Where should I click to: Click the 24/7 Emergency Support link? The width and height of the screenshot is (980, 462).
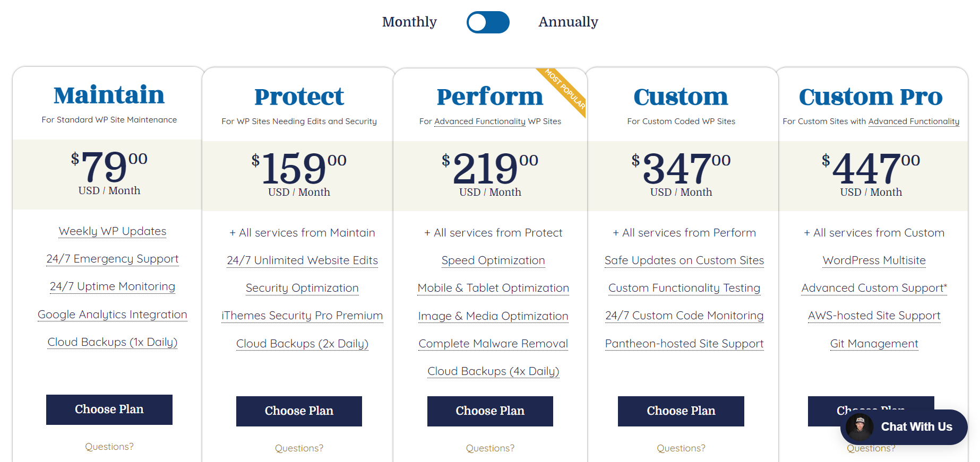click(x=112, y=259)
